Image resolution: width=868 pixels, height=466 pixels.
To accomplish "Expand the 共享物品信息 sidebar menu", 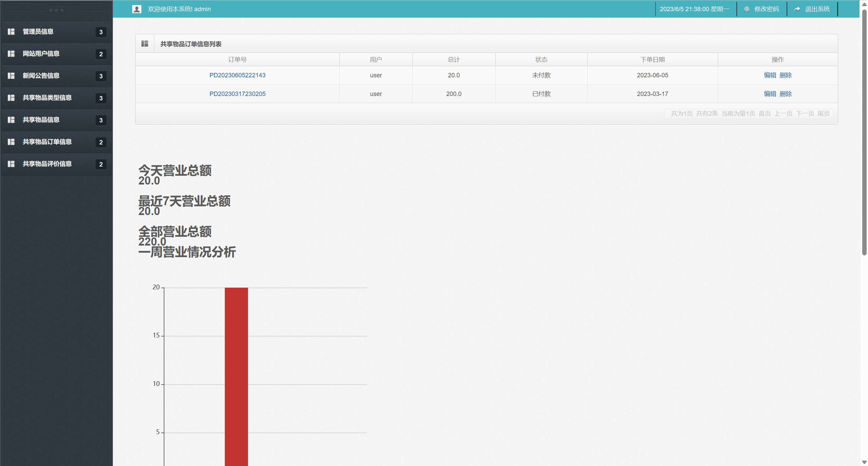I will [x=41, y=120].
